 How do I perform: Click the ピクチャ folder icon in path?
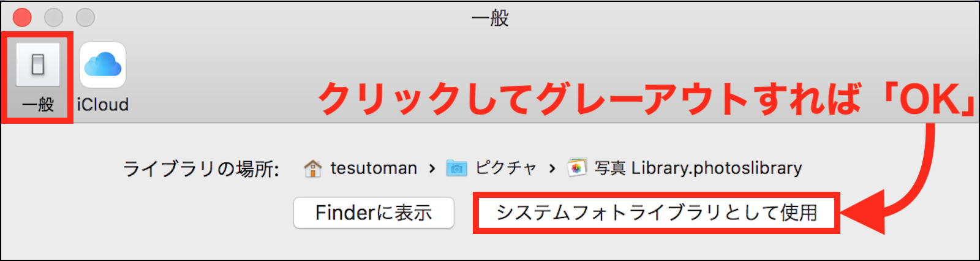pos(456,168)
